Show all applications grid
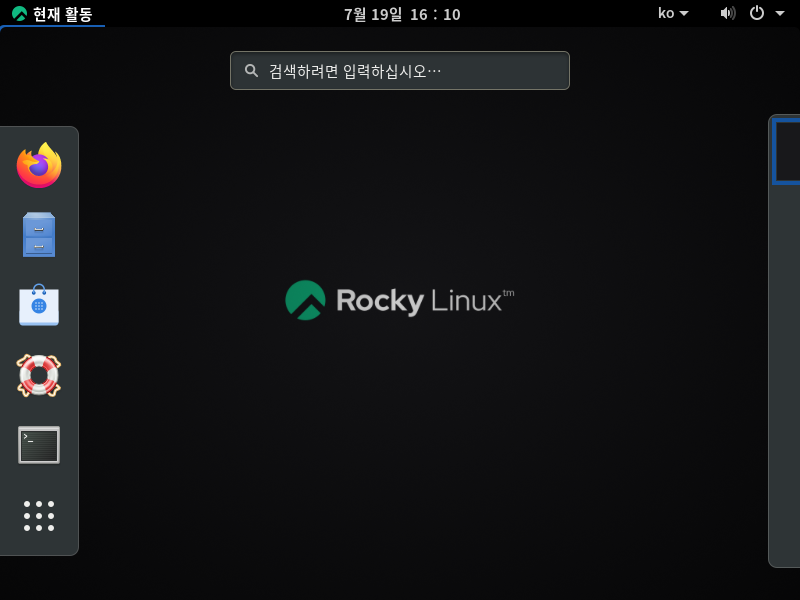 39,516
